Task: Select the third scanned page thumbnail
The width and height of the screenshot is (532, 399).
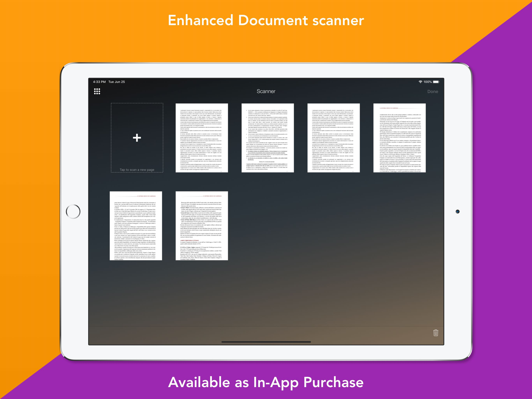Action: (333, 138)
